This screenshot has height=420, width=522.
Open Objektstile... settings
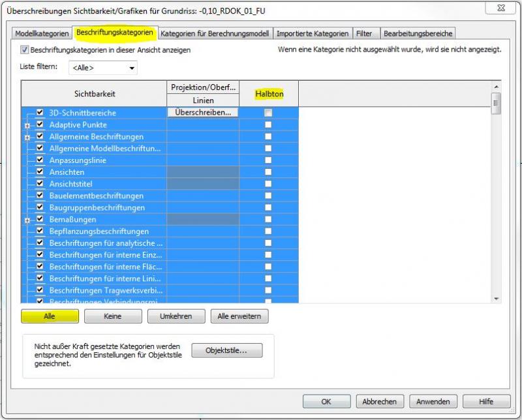pos(226,350)
